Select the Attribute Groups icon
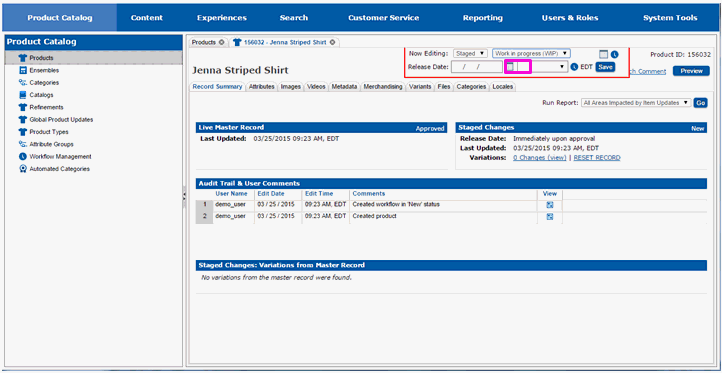 pyautogui.click(x=23, y=144)
